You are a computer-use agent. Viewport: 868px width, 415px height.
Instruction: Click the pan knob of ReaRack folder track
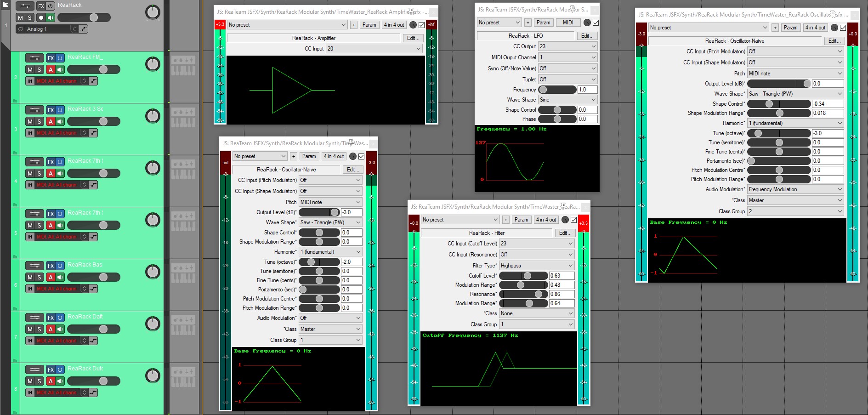pyautogui.click(x=153, y=12)
